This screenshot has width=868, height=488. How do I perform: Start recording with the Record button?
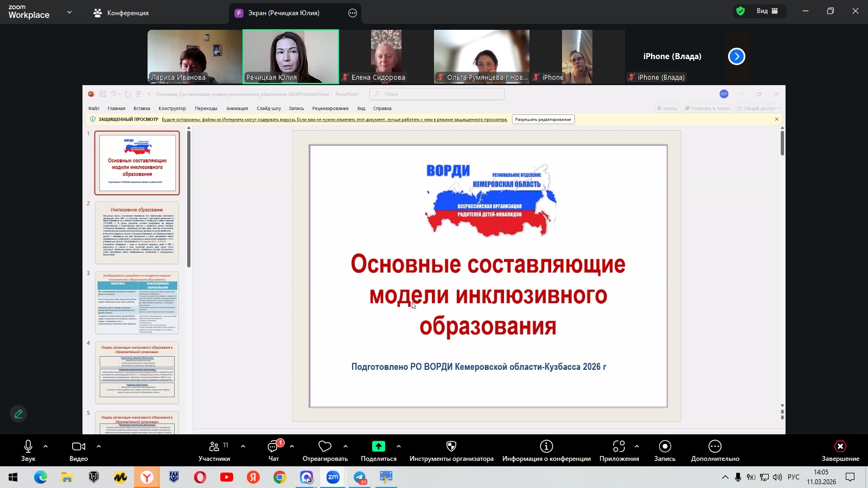point(665,446)
